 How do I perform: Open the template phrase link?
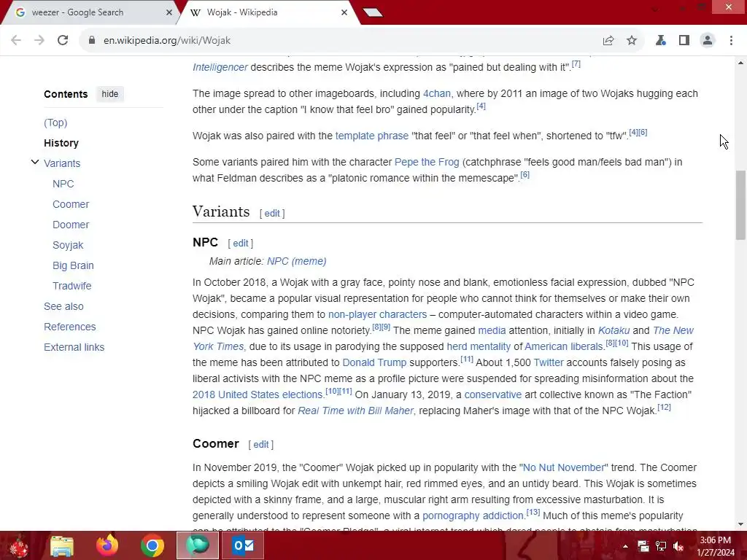371,136
